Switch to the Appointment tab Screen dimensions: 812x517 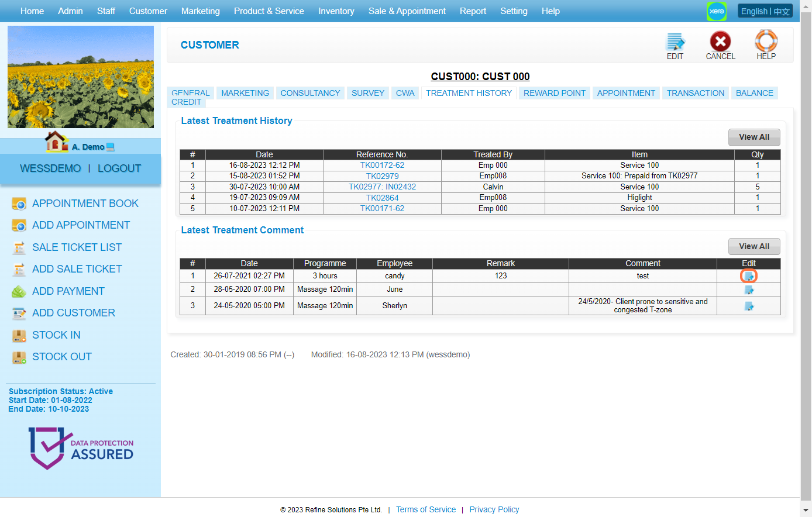pos(626,93)
